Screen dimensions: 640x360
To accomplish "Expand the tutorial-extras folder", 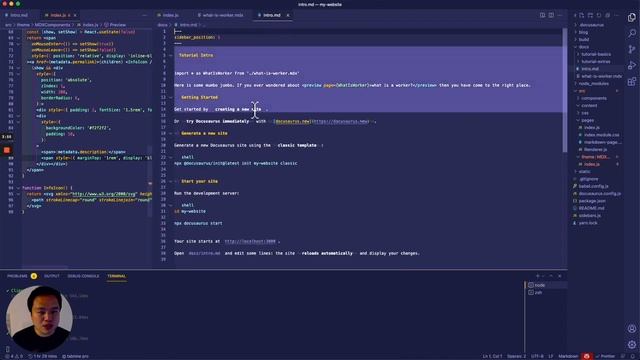I will 596,62.
